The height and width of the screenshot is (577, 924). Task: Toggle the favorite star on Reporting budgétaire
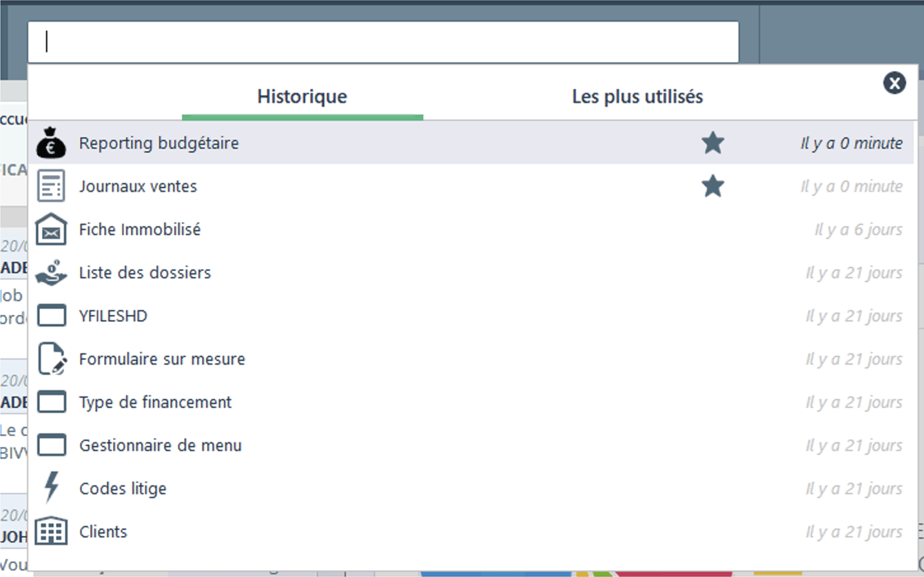point(713,142)
